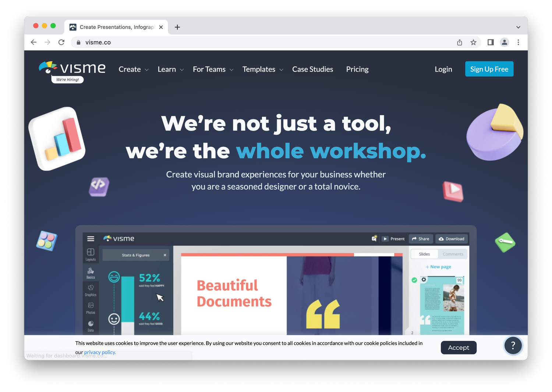This screenshot has width=552, height=392.
Task: Bookmark this page with the star icon
Action: [x=473, y=42]
